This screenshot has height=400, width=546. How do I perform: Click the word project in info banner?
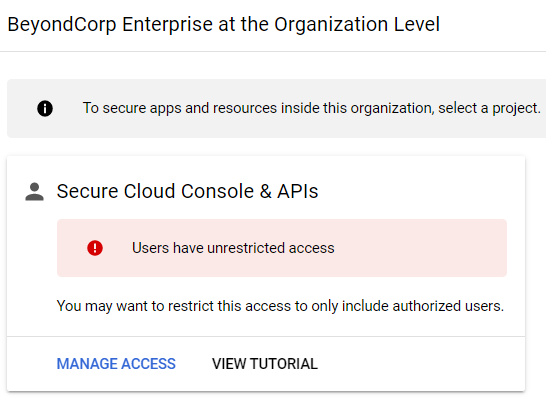[x=516, y=108]
